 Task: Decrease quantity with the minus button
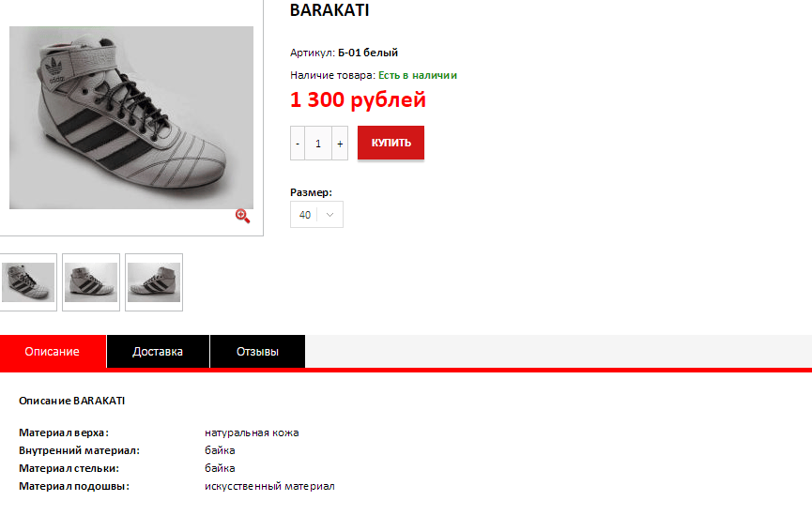[x=298, y=144]
